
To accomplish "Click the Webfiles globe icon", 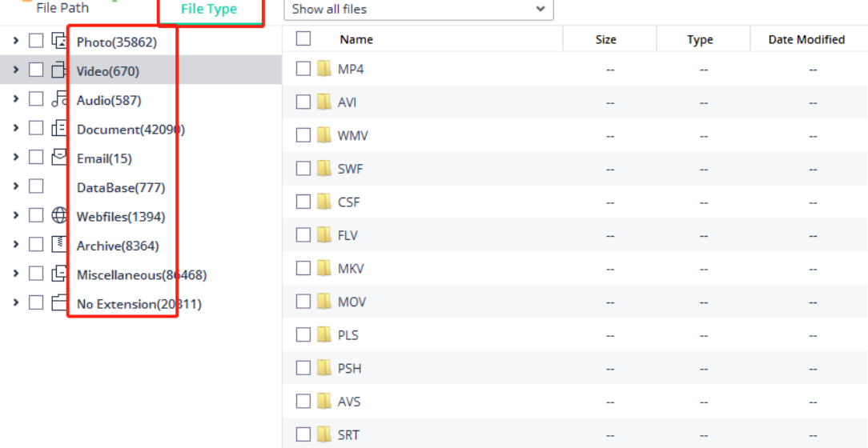I will click(x=58, y=215).
